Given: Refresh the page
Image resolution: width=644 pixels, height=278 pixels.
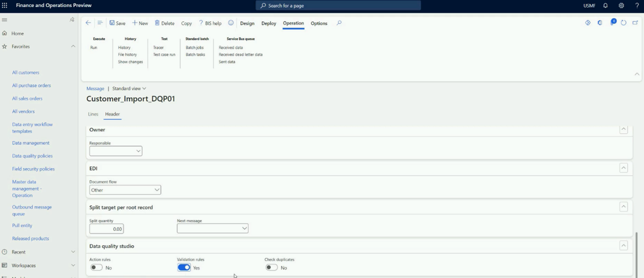Looking at the screenshot, I should point(623,23).
